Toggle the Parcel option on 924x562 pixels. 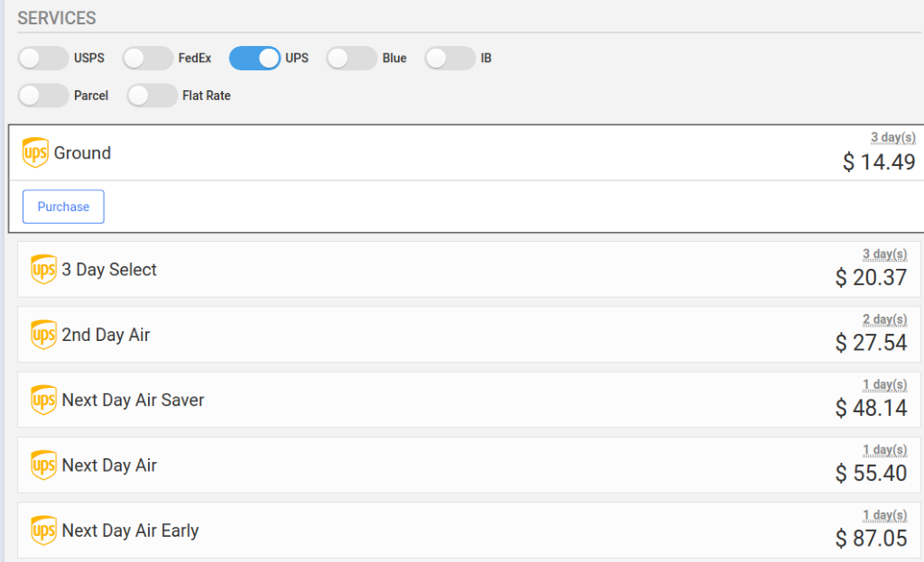[x=42, y=95]
